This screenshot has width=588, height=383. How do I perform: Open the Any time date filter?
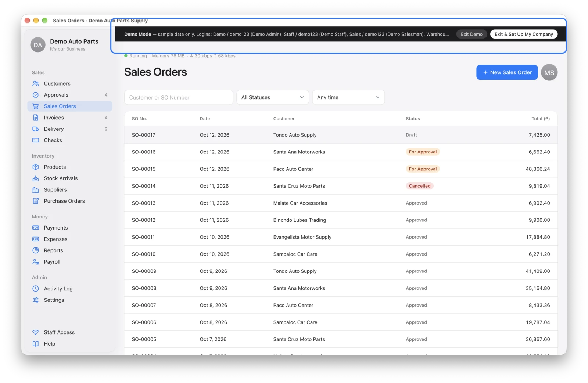click(348, 97)
